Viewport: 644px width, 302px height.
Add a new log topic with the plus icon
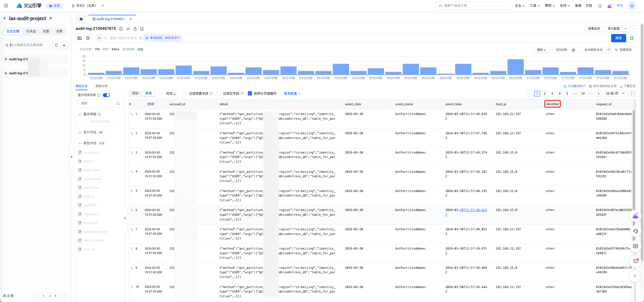tap(64, 45)
